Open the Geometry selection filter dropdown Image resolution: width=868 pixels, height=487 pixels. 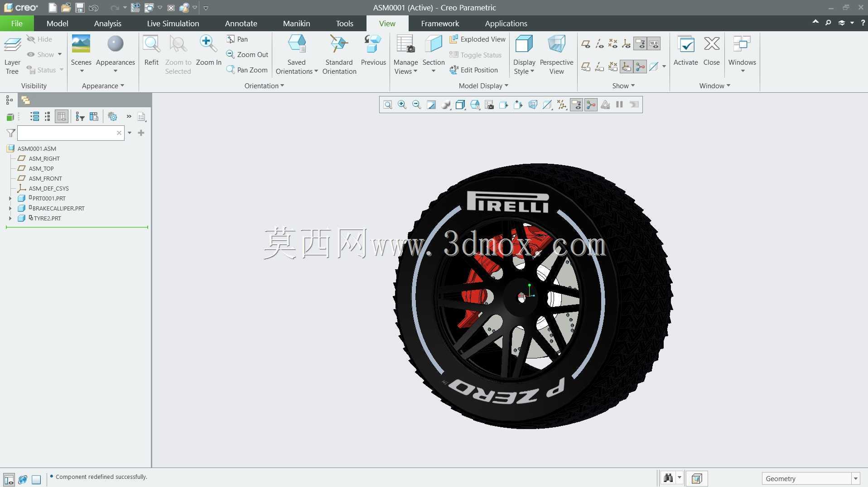click(855, 478)
